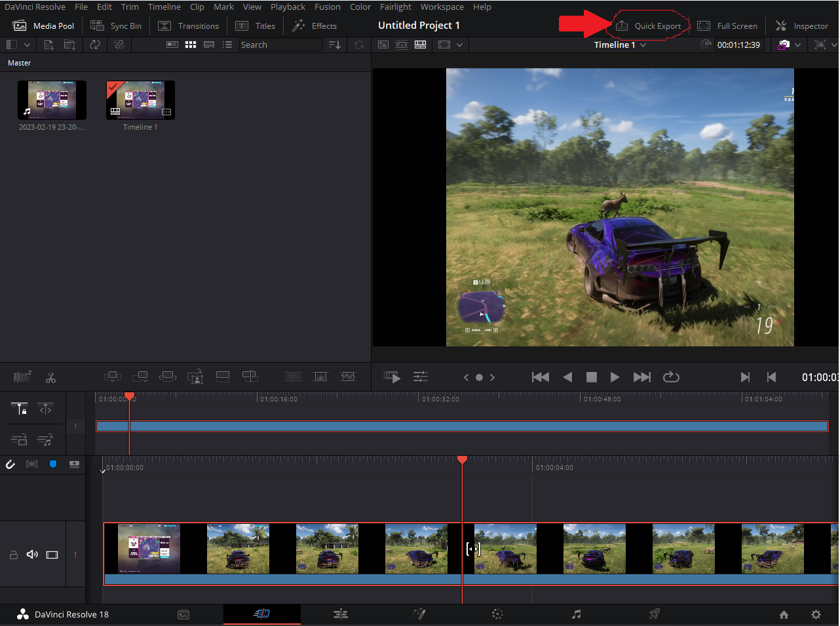This screenshot has width=840, height=626.
Task: Open the Fairlight music note page icon
Action: [x=576, y=614]
